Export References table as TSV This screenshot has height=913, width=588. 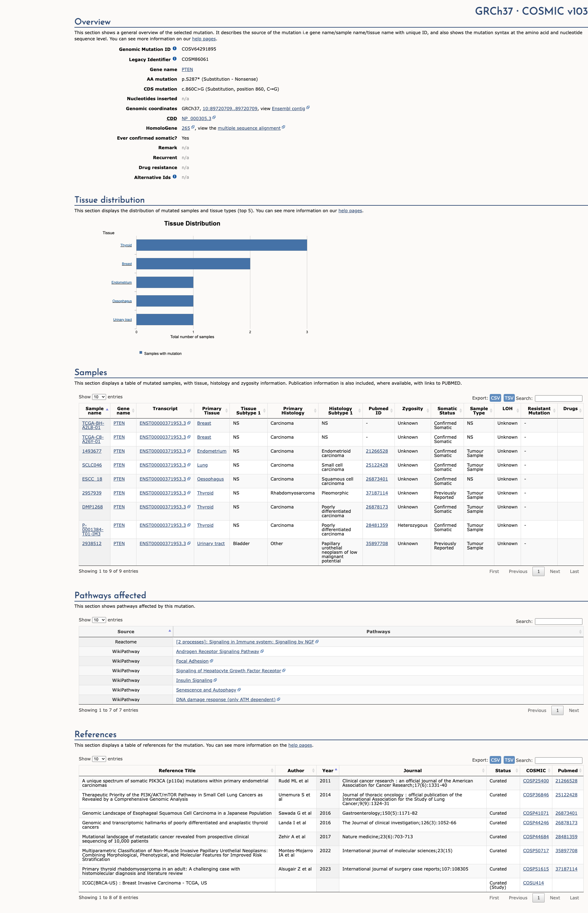point(509,760)
